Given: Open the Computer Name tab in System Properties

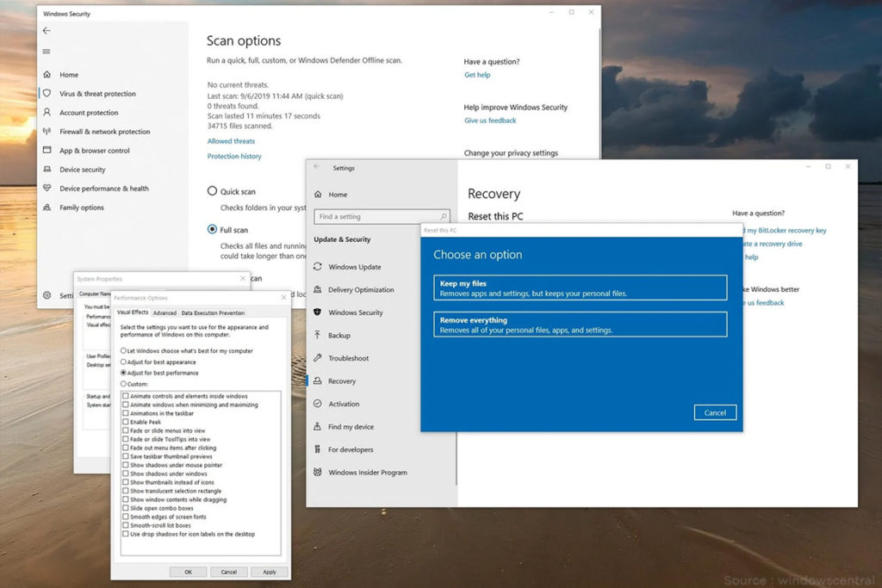Looking at the screenshot, I should (95, 294).
